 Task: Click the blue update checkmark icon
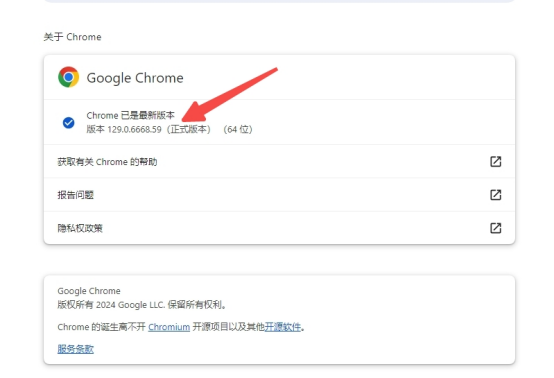point(69,123)
